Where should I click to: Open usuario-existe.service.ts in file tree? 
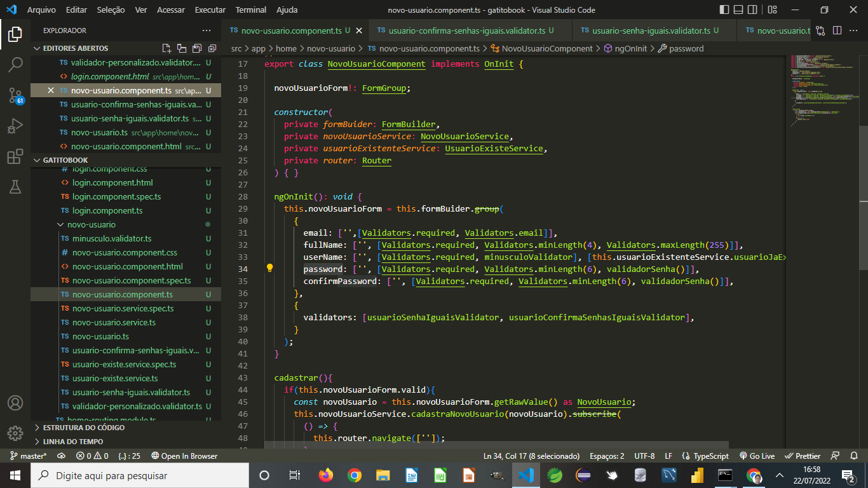[x=126, y=379]
